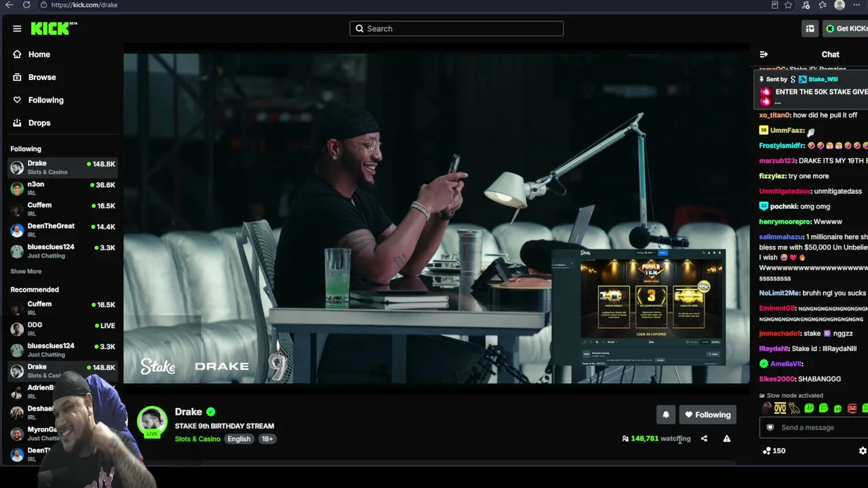This screenshot has width=868, height=488.
Task: Open Cuffem's channel under Recommended
Action: coord(62,308)
